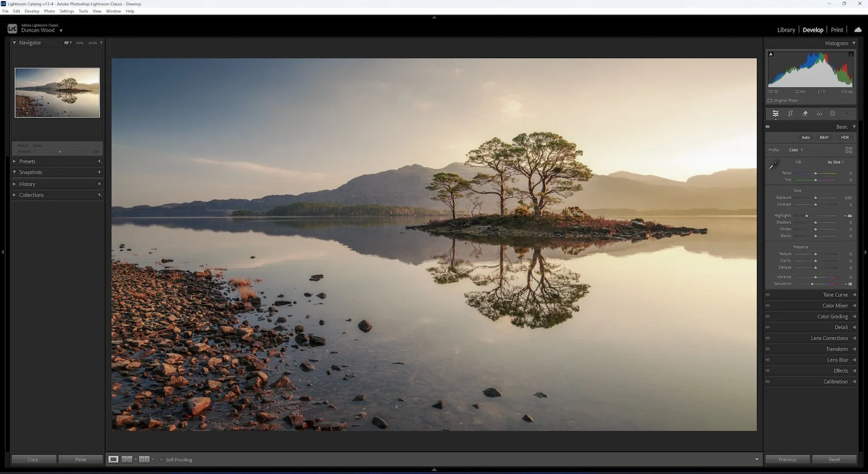Open the Healing Remove tool
The width and height of the screenshot is (868, 474).
(804, 113)
